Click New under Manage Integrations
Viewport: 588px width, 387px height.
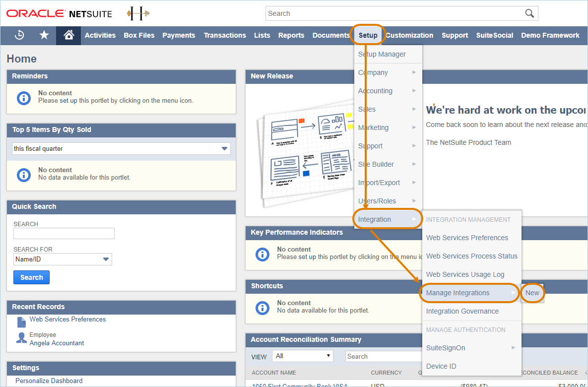click(532, 293)
